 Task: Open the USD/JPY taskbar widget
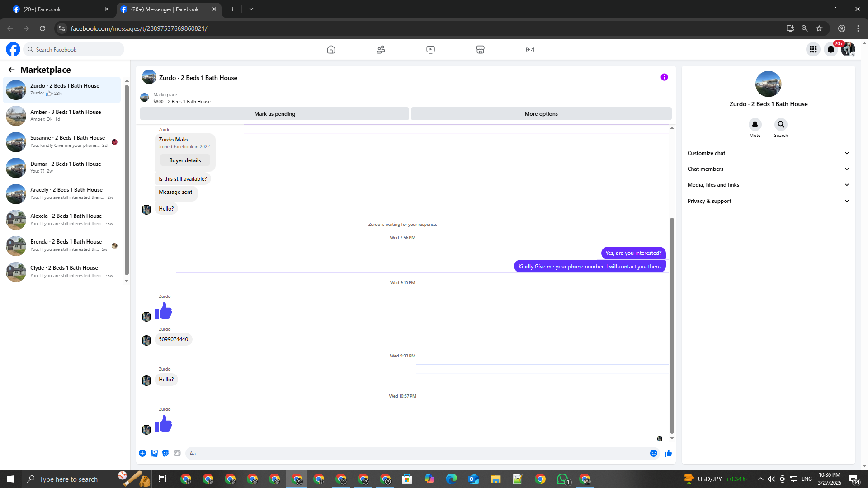tap(715, 479)
